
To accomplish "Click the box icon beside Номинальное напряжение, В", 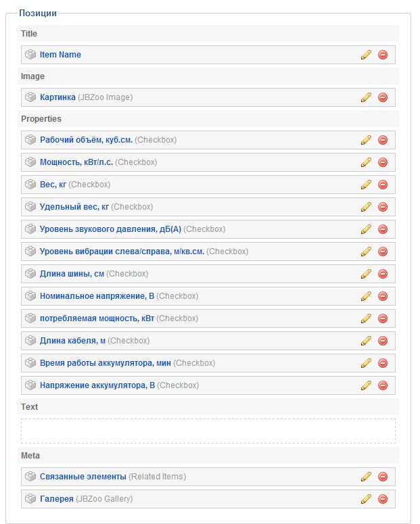I will tap(30, 296).
